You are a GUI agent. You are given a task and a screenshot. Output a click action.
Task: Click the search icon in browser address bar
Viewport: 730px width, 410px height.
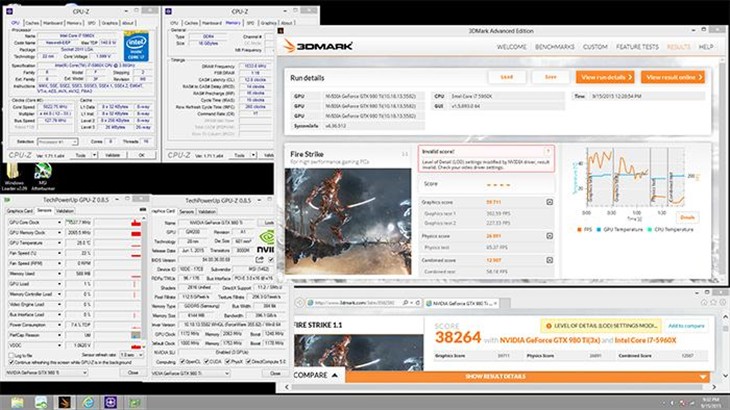[406, 303]
